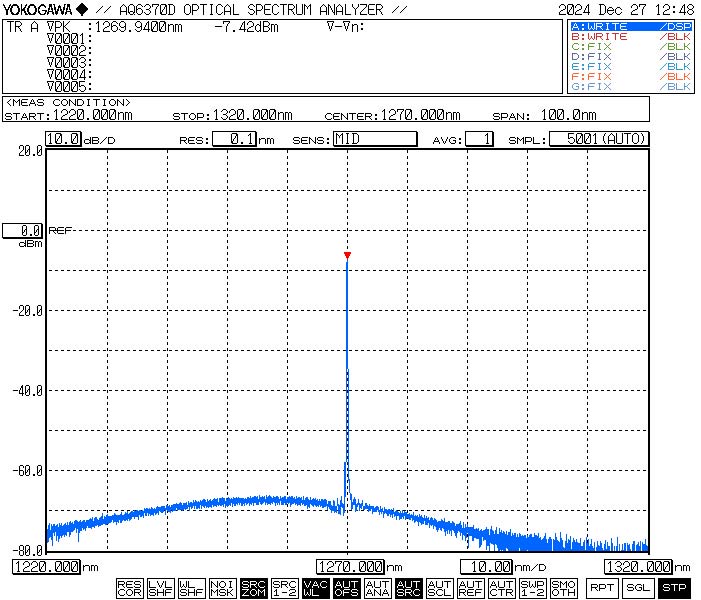The height and width of the screenshot is (600, 701).
Task: Toggle the VAC WL vacuum wavelength indicator
Action: [315, 588]
